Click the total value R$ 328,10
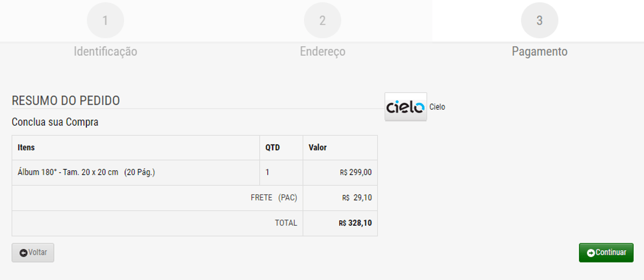The width and height of the screenshot is (644, 280). pos(355,223)
